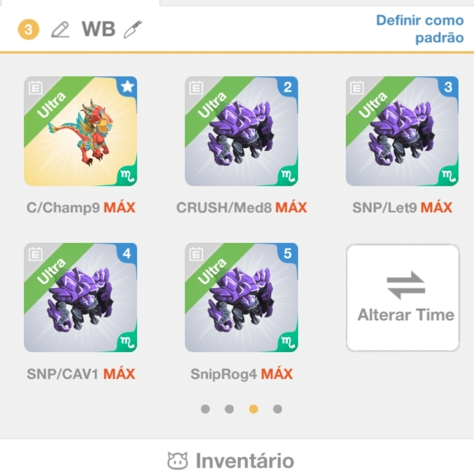
Task: Open the Inventário tab
Action: click(x=231, y=461)
